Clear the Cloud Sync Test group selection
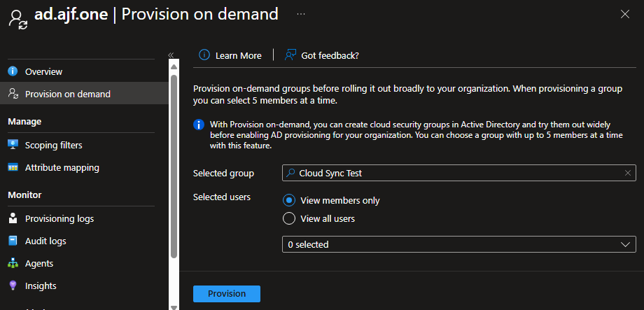 tap(628, 173)
